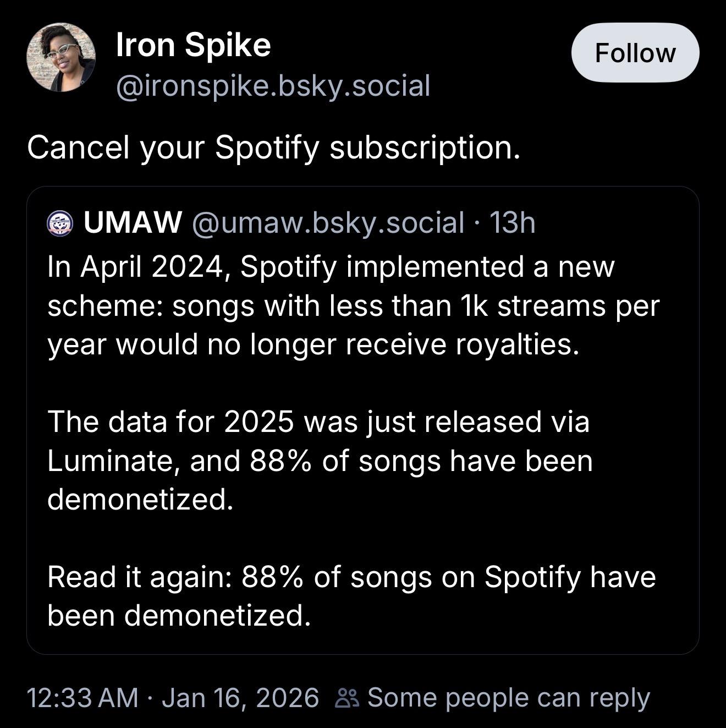Click the paragraph about 2025 Luminate data
The image size is (726, 728).
click(319, 460)
